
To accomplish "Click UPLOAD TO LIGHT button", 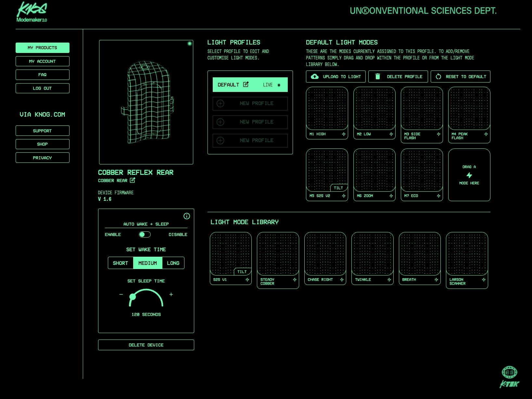I will [x=336, y=77].
